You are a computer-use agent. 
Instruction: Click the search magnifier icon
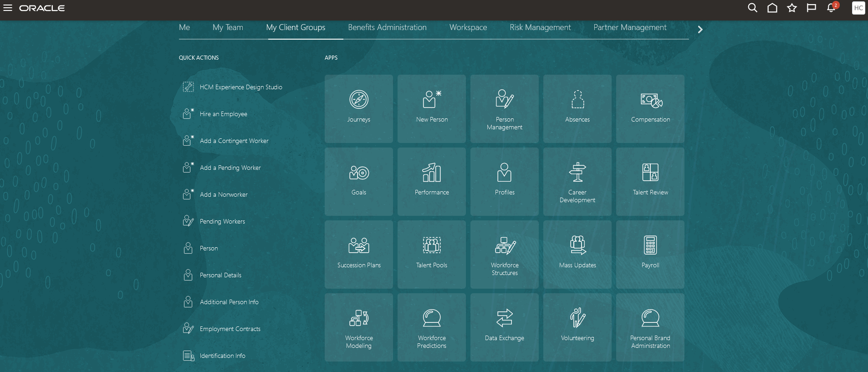[752, 8]
